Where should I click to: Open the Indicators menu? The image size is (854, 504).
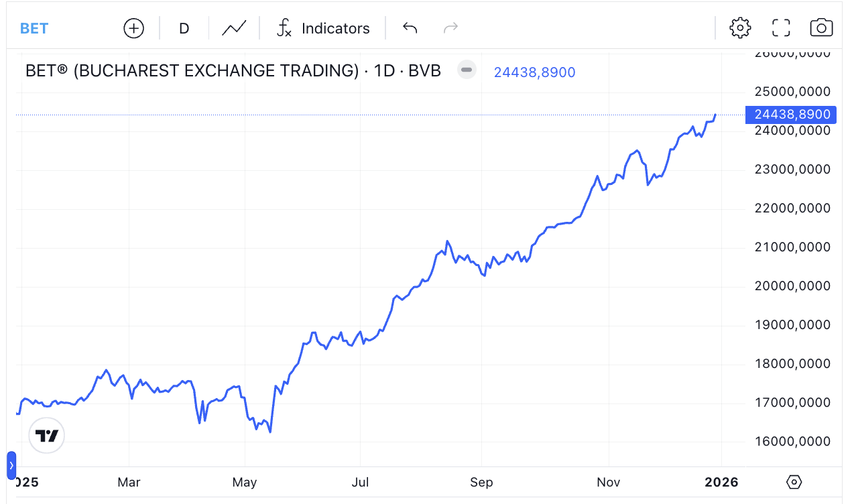pyautogui.click(x=335, y=28)
